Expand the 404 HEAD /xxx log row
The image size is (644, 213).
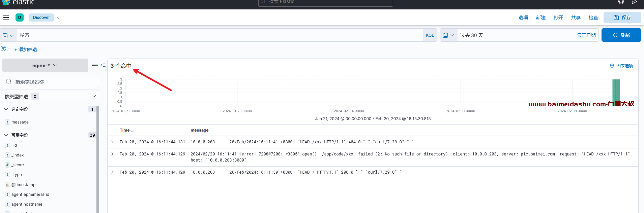tap(112, 142)
